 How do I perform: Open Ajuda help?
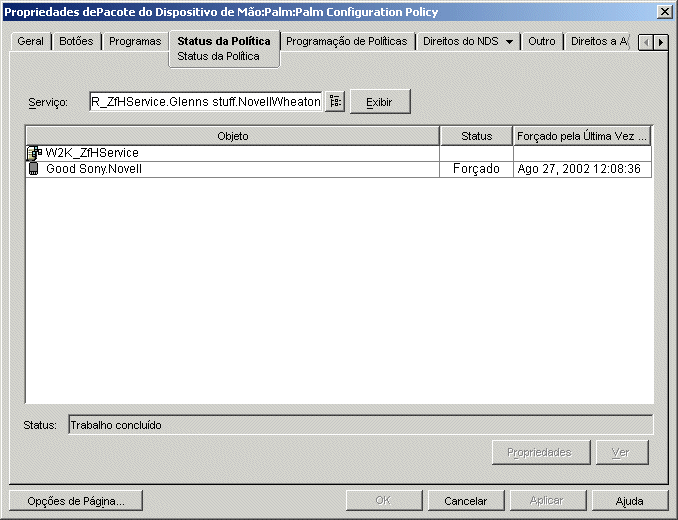630,501
